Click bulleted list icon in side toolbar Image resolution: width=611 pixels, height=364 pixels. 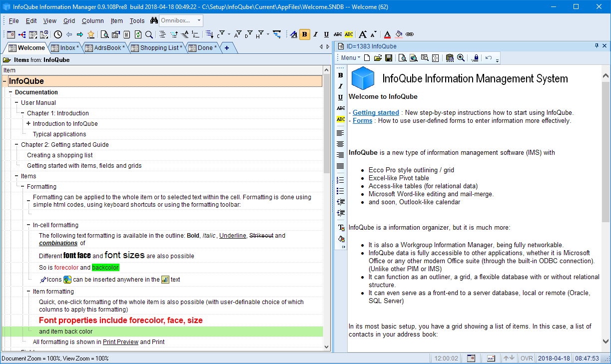[341, 191]
